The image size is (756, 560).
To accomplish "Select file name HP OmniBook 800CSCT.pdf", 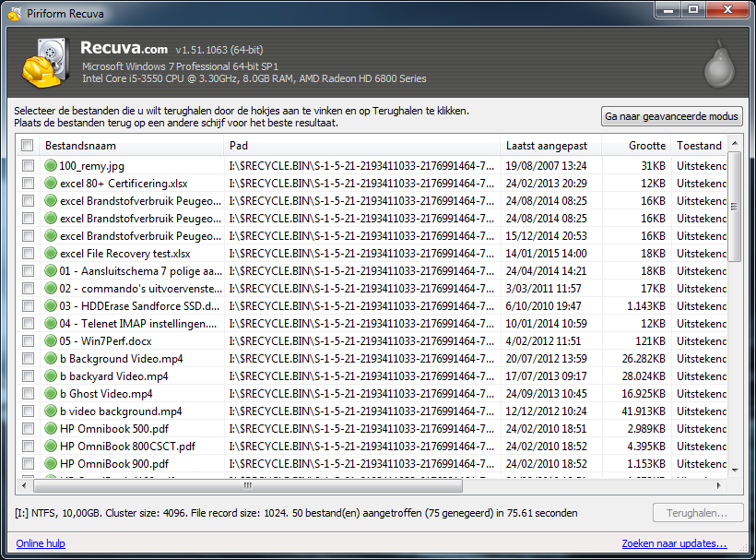I will (x=128, y=447).
